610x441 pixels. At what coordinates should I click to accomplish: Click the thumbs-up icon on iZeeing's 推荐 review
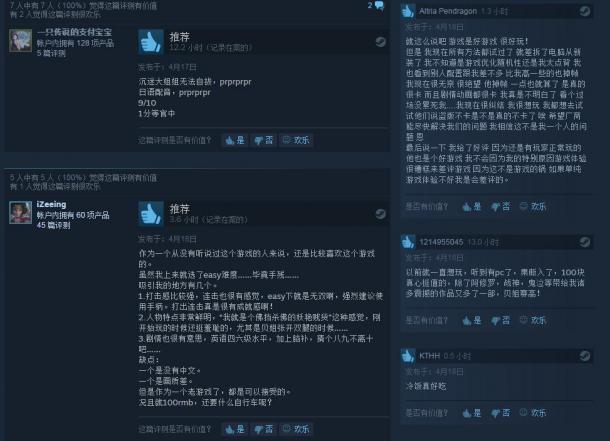click(151, 214)
